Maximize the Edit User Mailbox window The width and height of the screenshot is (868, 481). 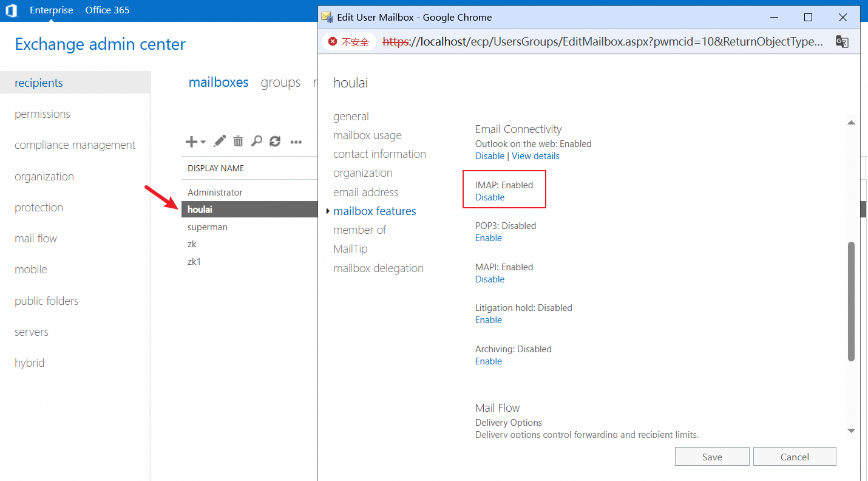pos(808,18)
